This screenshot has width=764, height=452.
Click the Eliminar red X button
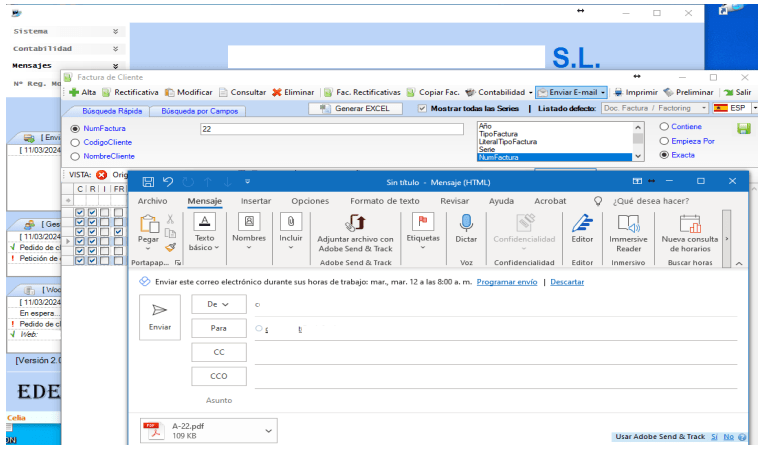(293, 92)
